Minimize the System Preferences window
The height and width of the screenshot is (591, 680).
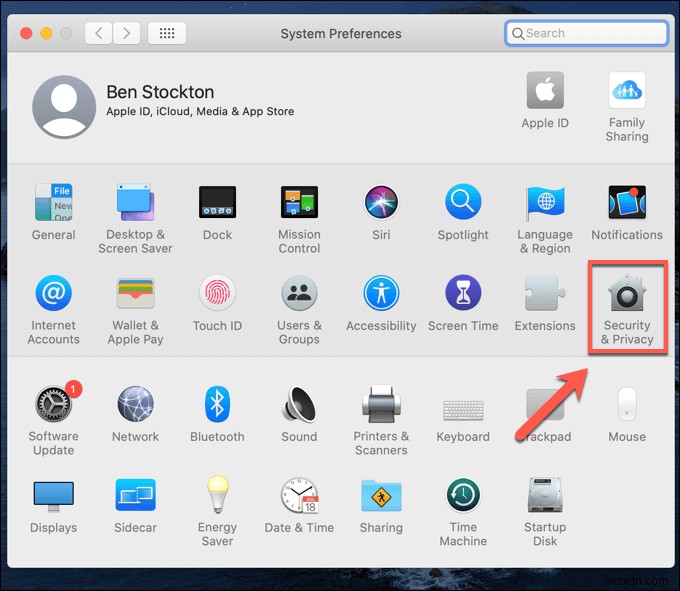click(x=46, y=33)
